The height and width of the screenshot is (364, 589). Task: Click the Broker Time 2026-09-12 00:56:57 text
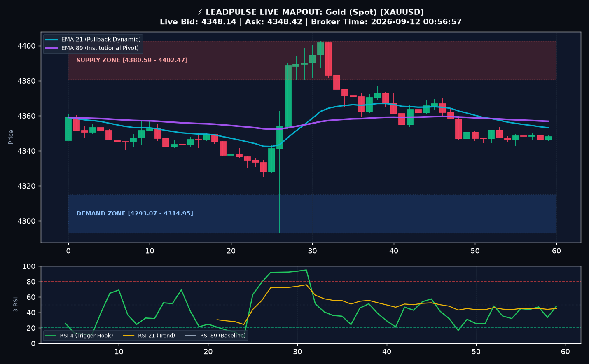point(386,22)
